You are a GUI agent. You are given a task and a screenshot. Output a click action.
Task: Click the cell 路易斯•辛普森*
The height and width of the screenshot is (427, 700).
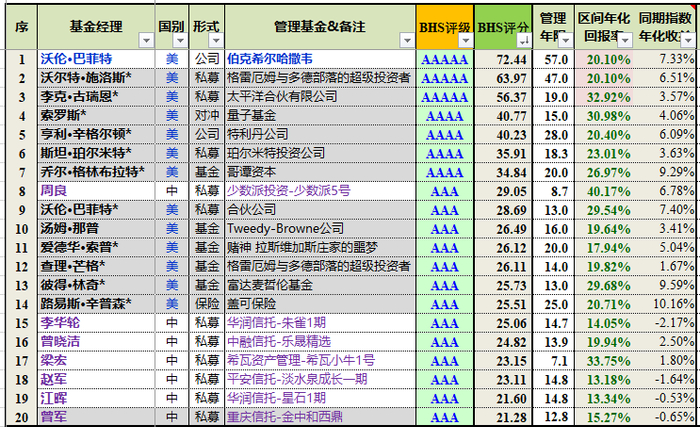click(x=96, y=304)
